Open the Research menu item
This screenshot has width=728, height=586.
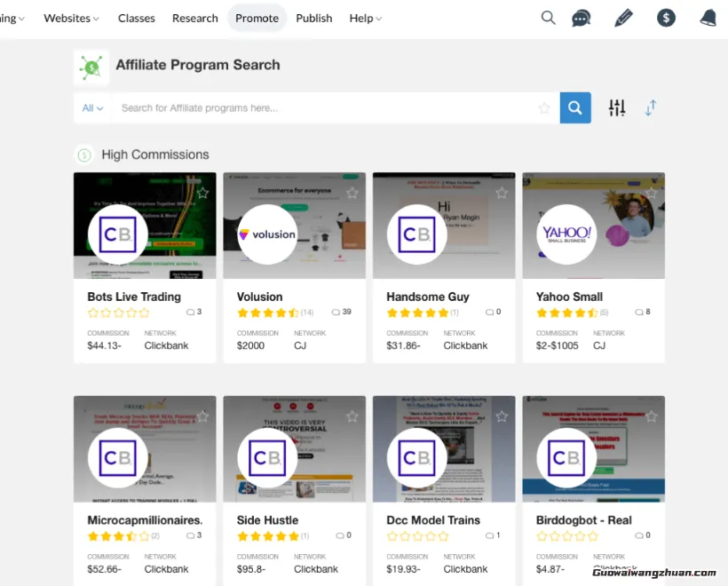coord(195,18)
